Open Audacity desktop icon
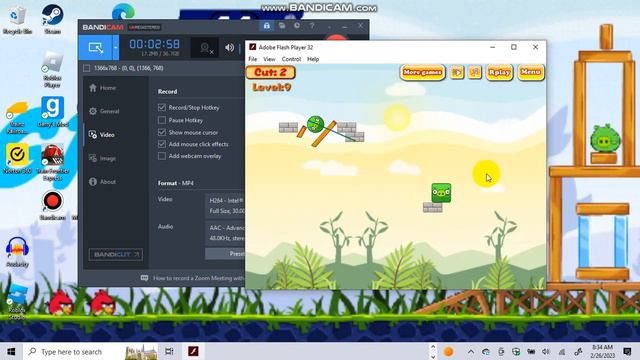 [17, 252]
